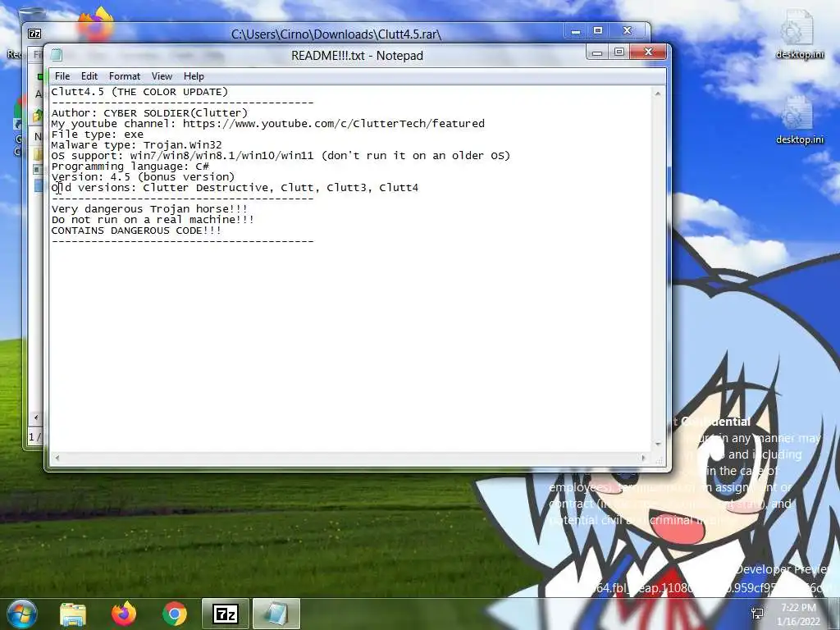Open the upper desktop.ini desktop icon
Screen dimensions: 840x630
tap(799, 35)
